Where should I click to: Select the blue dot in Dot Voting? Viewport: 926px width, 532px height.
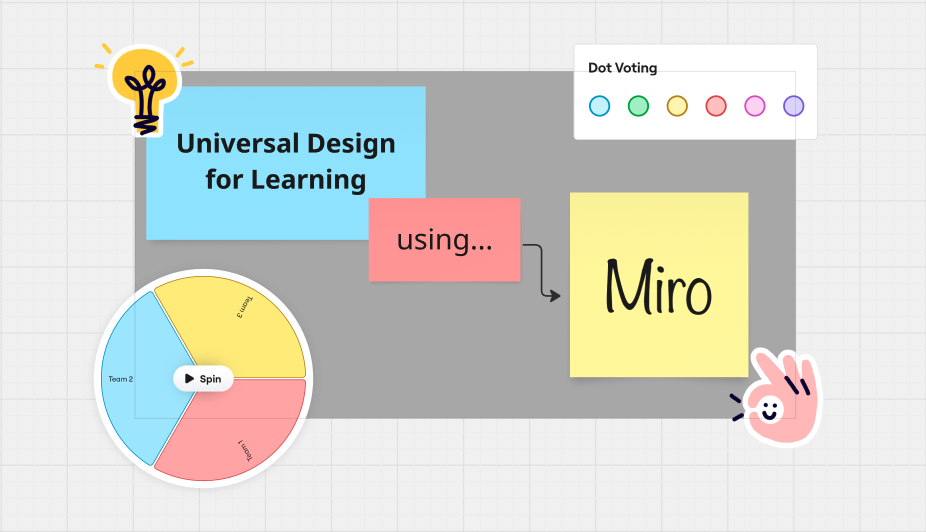pyautogui.click(x=599, y=106)
